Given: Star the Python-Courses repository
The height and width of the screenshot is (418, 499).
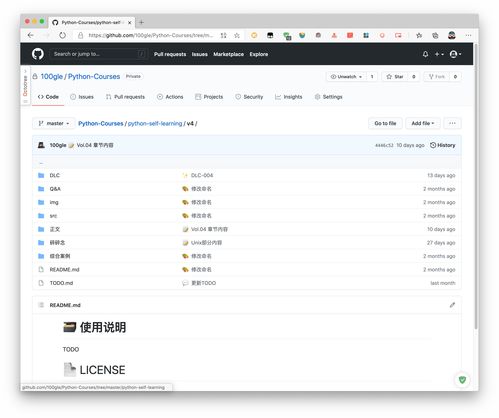Looking at the screenshot, I should (x=395, y=77).
